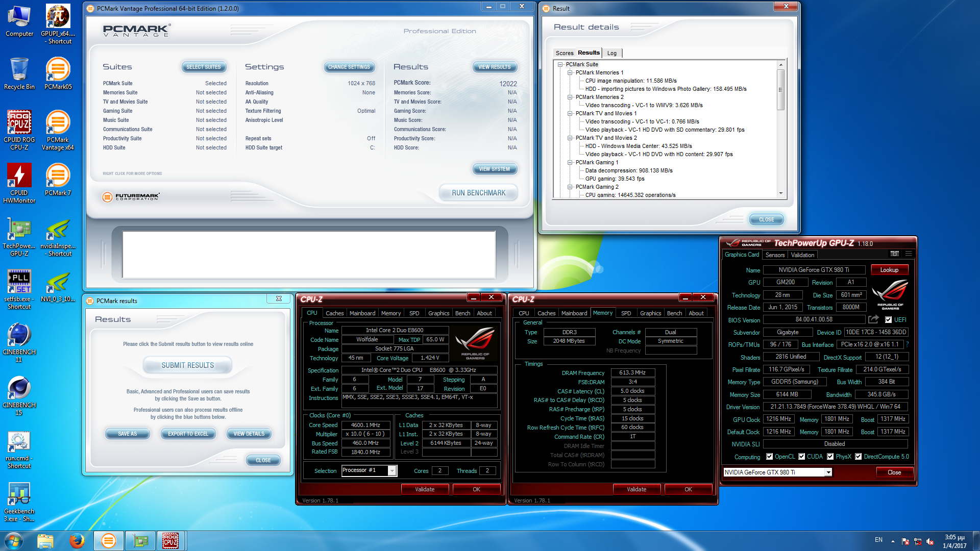Switch to Scores tab in Result window
Viewport: 980px width, 551px height.
[565, 53]
